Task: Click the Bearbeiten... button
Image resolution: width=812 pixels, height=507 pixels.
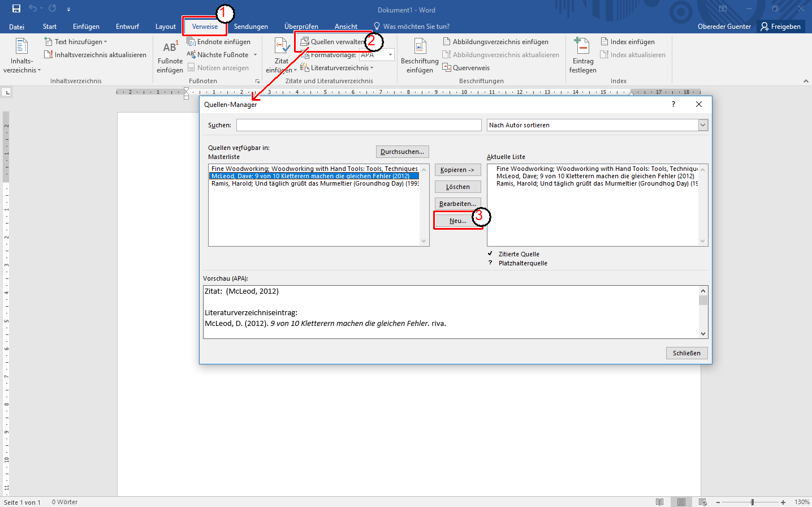Action: click(457, 204)
